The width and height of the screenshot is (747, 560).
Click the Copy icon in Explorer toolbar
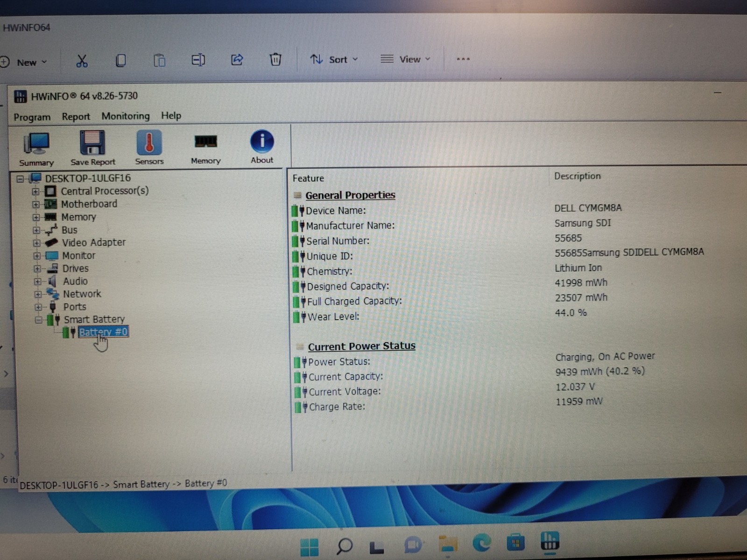120,61
